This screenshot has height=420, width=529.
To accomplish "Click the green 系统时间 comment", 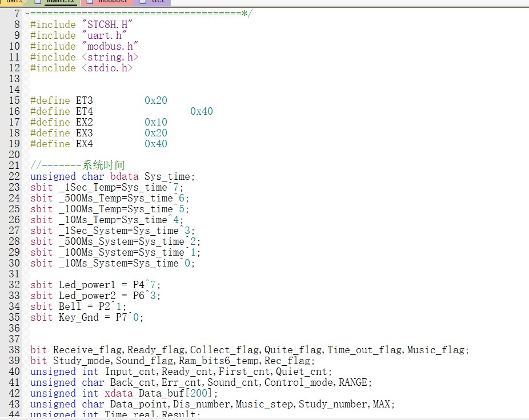I will point(103,165).
